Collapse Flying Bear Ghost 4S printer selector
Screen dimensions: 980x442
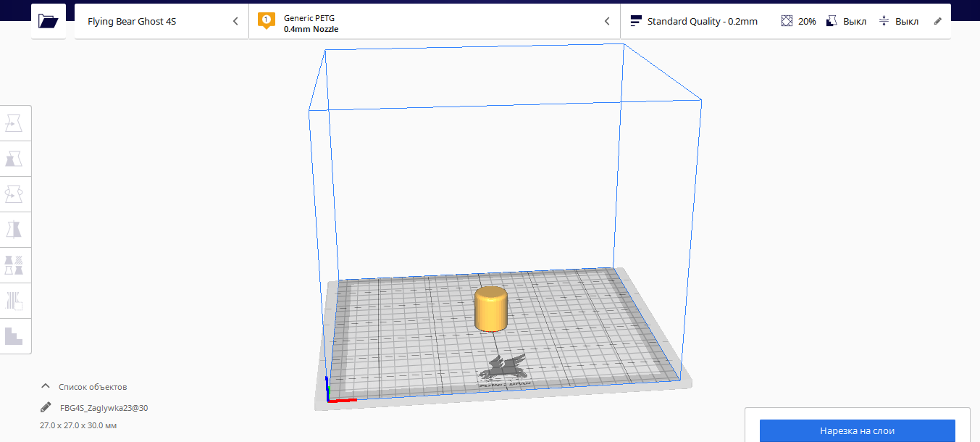(235, 21)
